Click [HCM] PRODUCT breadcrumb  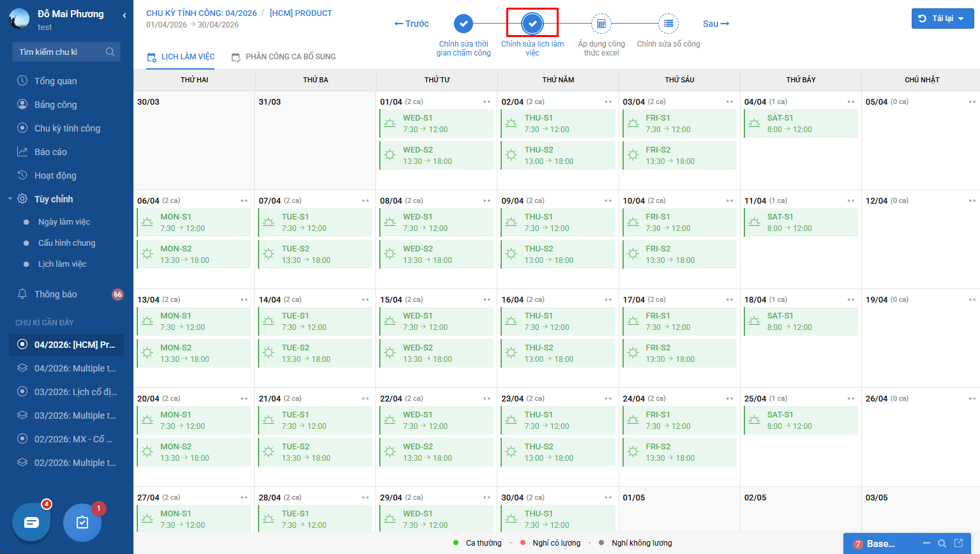[x=301, y=13]
